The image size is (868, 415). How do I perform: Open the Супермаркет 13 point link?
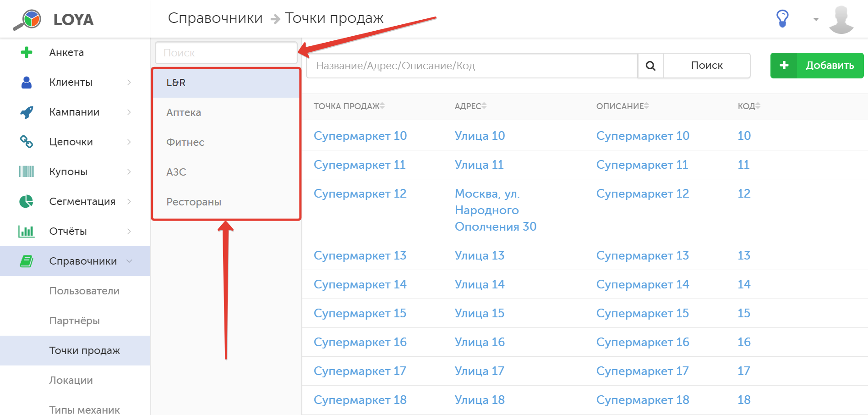click(360, 255)
